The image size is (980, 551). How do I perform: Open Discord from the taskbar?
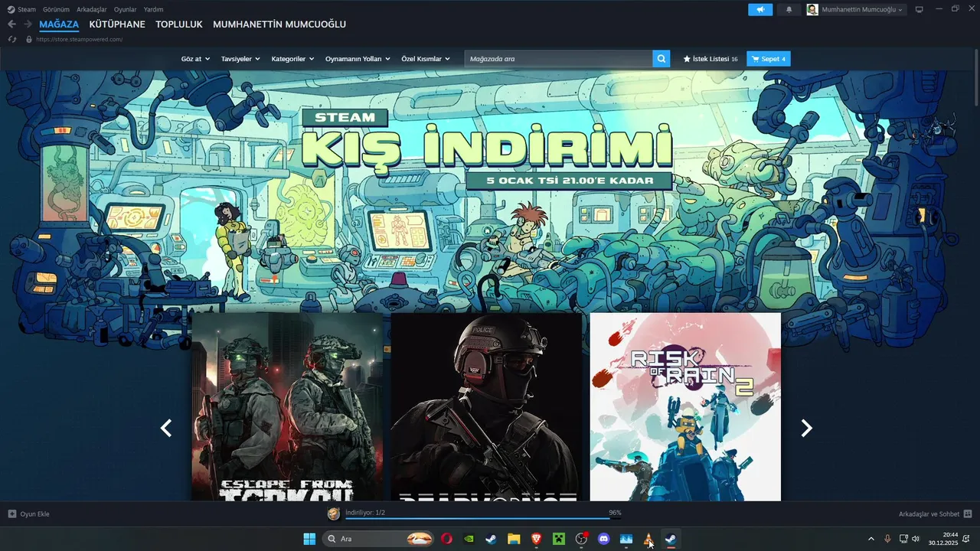click(x=603, y=539)
